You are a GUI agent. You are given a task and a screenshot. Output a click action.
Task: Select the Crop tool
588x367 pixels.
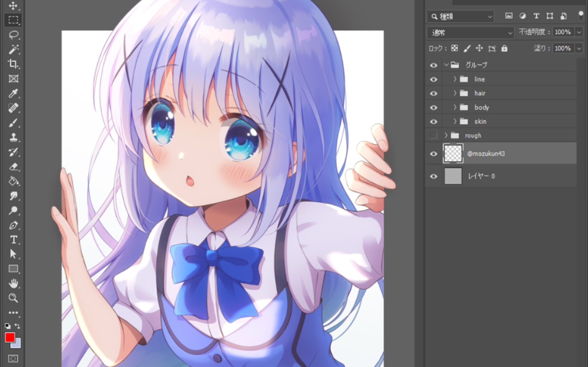coord(13,64)
